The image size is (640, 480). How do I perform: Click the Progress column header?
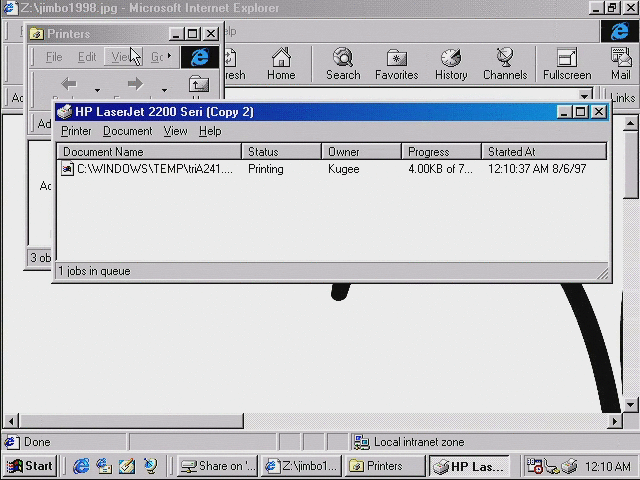(x=442, y=151)
